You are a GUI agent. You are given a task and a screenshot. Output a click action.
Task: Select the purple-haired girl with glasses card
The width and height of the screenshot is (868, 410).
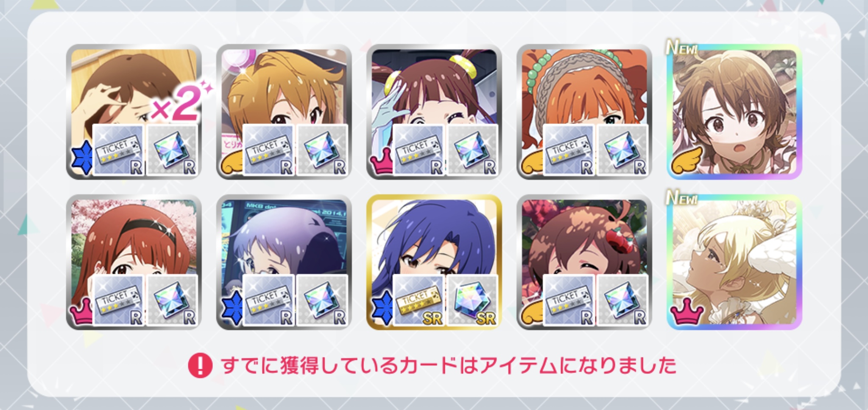pos(284,262)
